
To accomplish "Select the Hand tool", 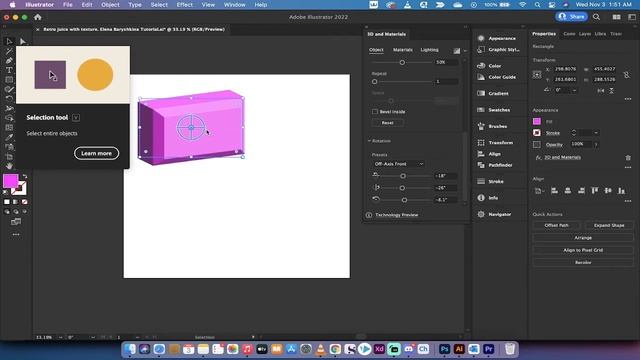I will (9, 166).
